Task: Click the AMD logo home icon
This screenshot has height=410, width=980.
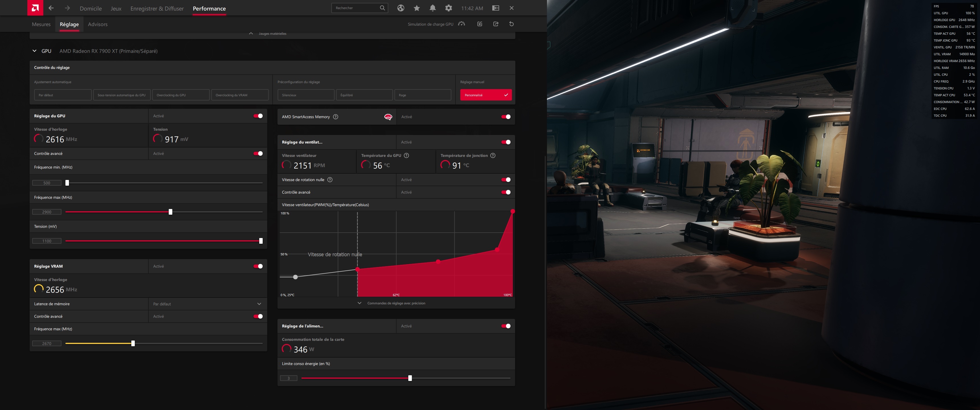Action: (x=35, y=8)
